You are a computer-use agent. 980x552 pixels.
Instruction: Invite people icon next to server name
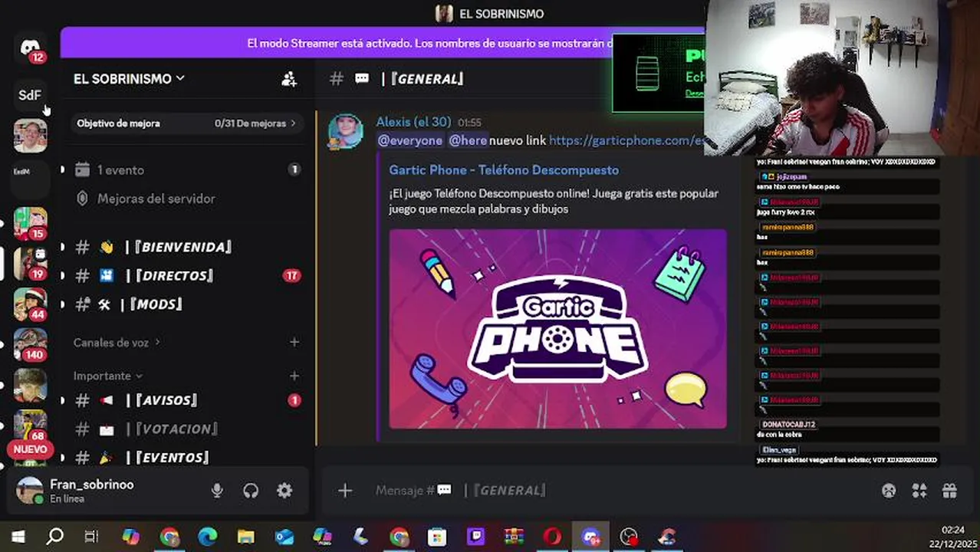pyautogui.click(x=289, y=79)
